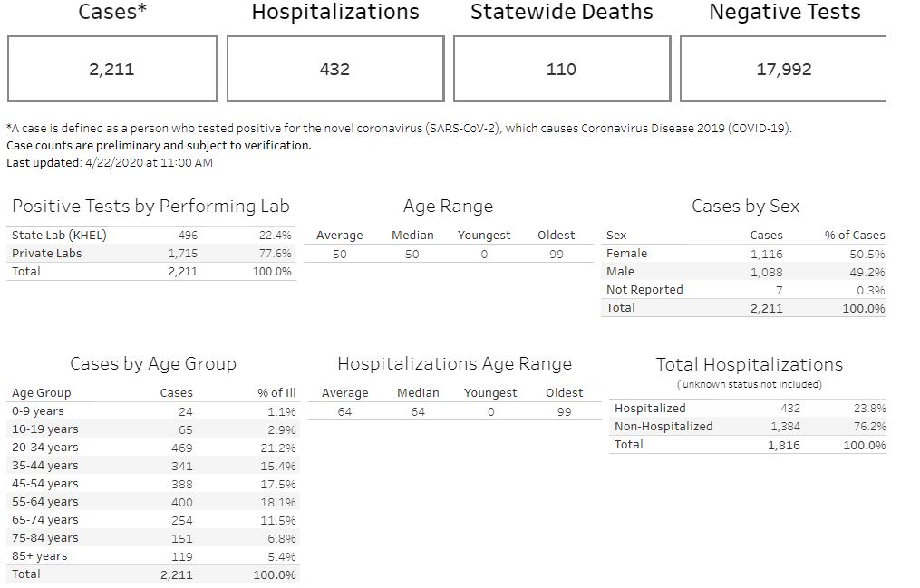920x588 pixels.
Task: Click the 20-34 years age group row
Action: tap(45, 447)
